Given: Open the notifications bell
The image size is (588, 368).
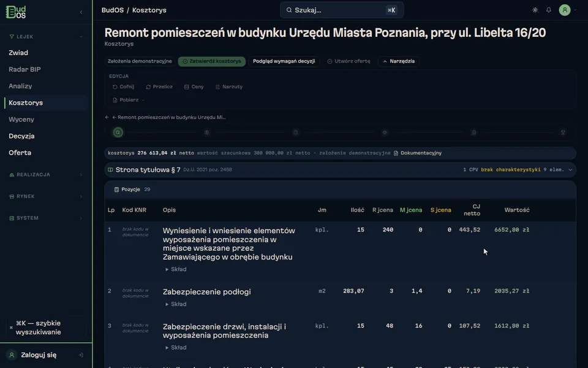Looking at the screenshot, I should 549,10.
